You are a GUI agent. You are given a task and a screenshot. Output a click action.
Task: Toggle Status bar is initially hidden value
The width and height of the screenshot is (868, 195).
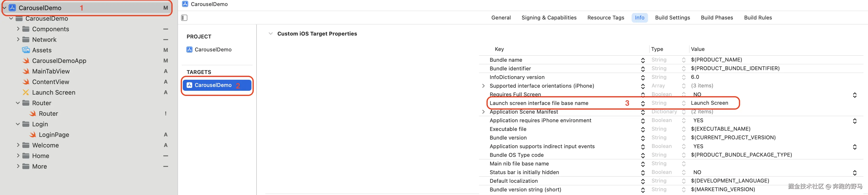point(855,173)
